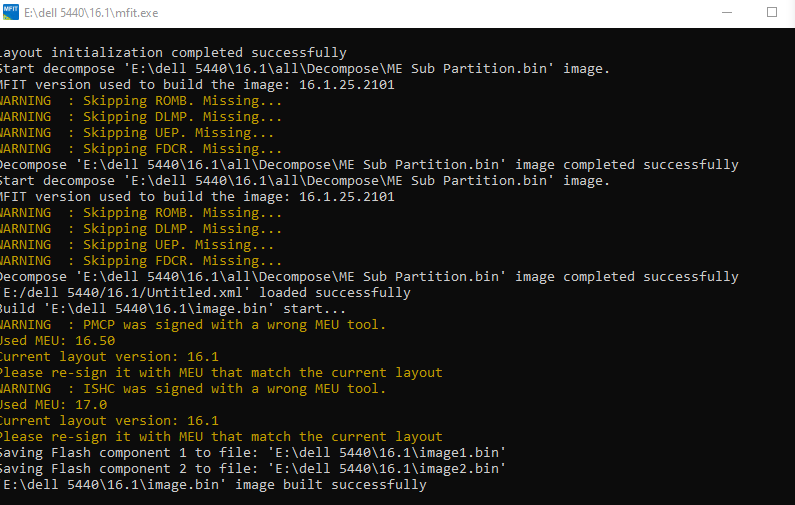Click 'Saving Flash component 1' output line
The width and height of the screenshot is (795, 505).
coord(252,452)
